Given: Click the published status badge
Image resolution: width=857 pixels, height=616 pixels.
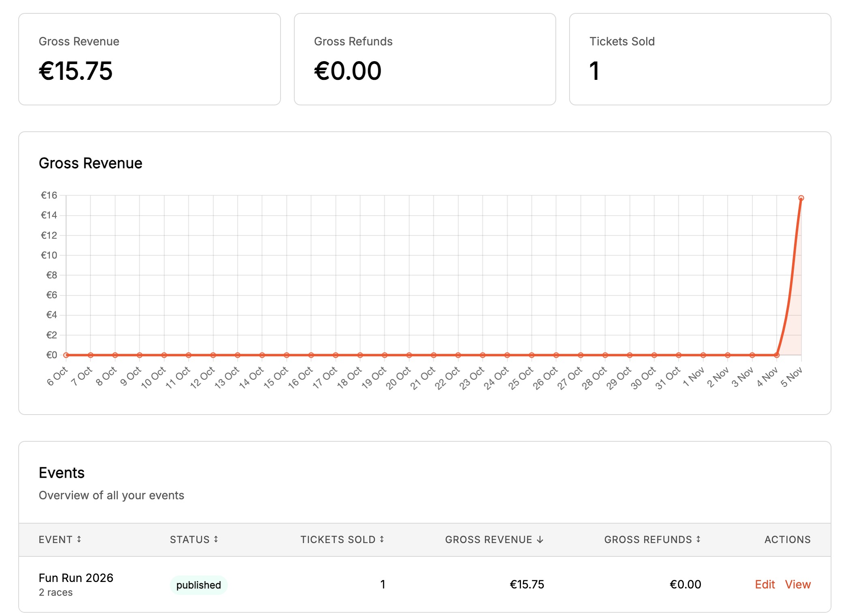Looking at the screenshot, I should (199, 585).
